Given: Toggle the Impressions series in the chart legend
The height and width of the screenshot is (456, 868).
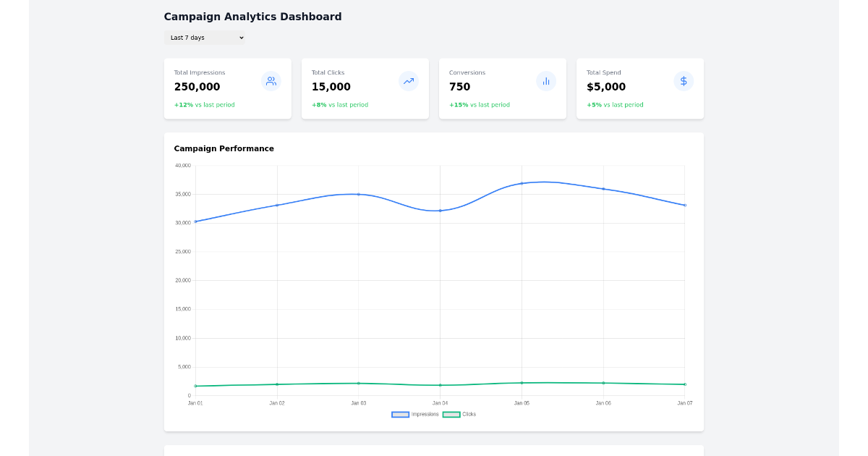Looking at the screenshot, I should coord(417,414).
